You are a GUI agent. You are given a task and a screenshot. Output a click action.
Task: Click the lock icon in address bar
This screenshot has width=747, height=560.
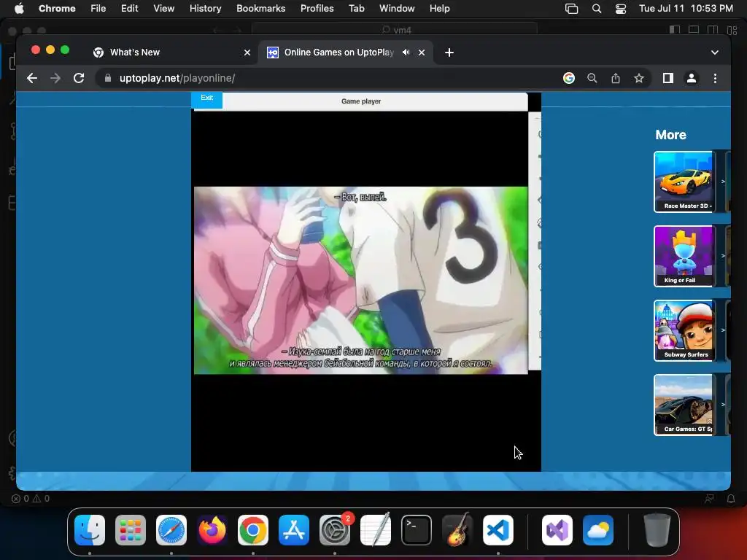pyautogui.click(x=108, y=78)
